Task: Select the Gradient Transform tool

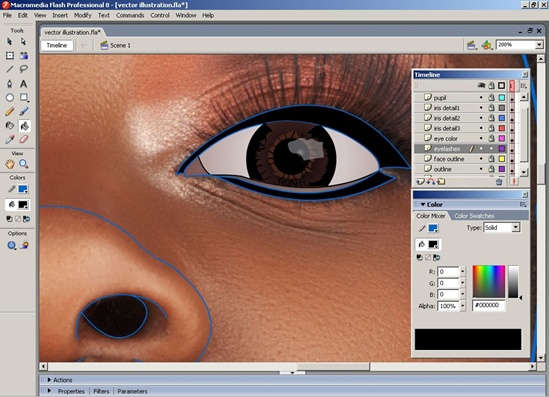Action: 24,56
